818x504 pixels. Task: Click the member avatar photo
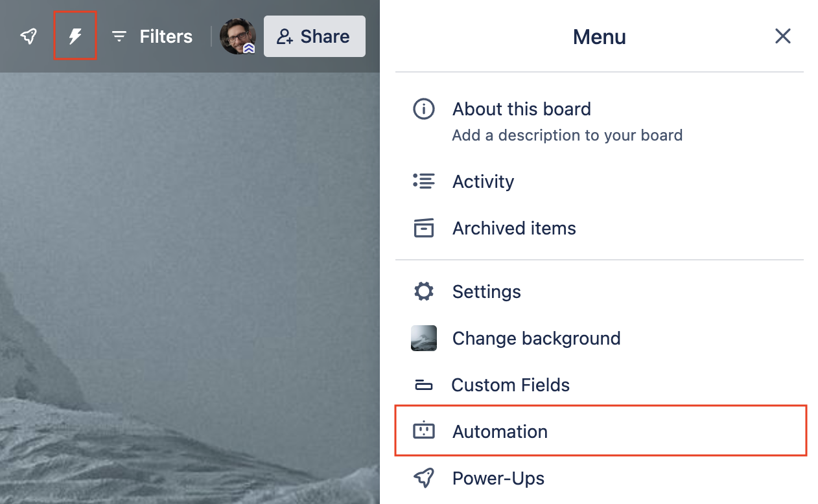[x=237, y=36]
